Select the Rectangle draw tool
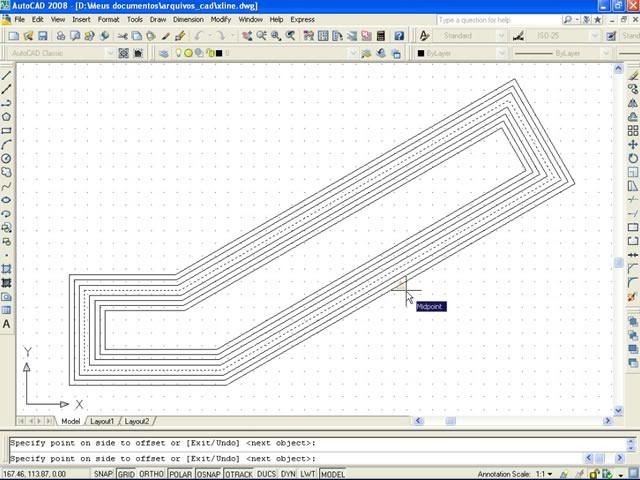Image resolution: width=640 pixels, height=480 pixels. pos(6,131)
